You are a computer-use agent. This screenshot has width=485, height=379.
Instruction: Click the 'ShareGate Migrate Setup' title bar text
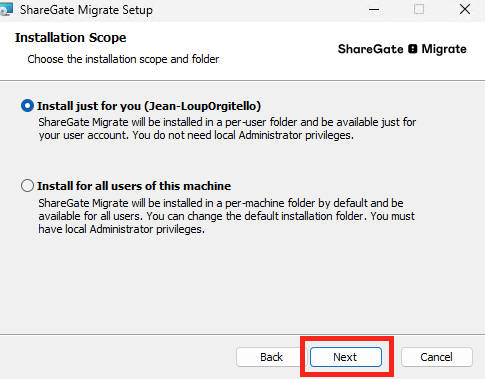(x=86, y=10)
